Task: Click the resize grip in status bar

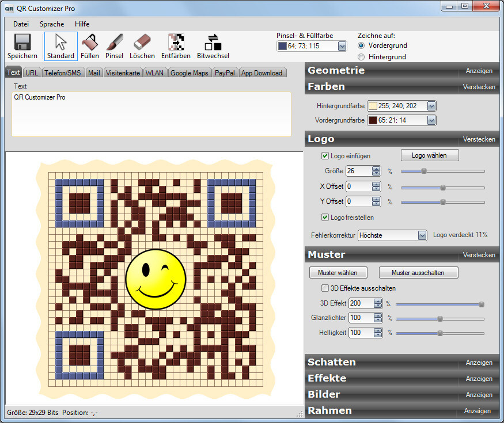Action: pyautogui.click(x=300, y=414)
